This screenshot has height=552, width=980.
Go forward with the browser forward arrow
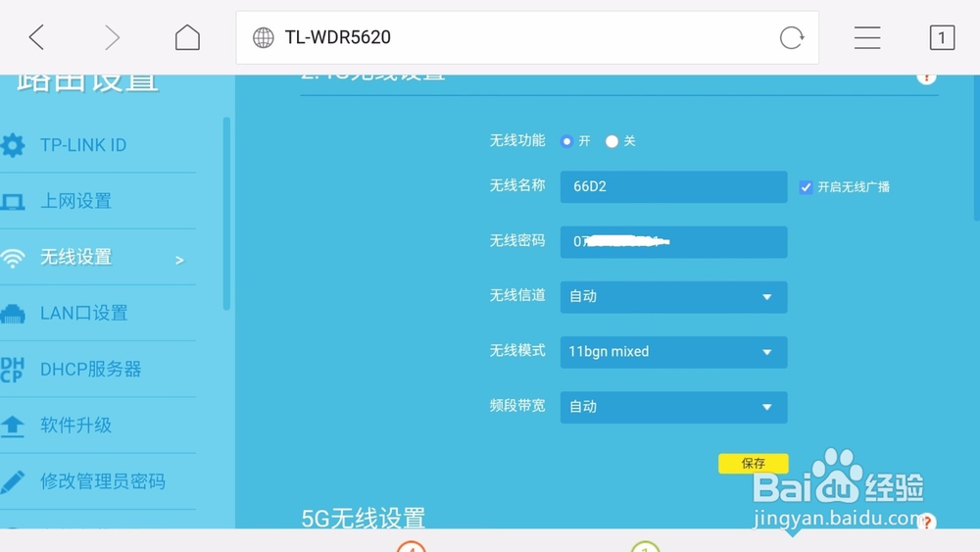pos(112,37)
